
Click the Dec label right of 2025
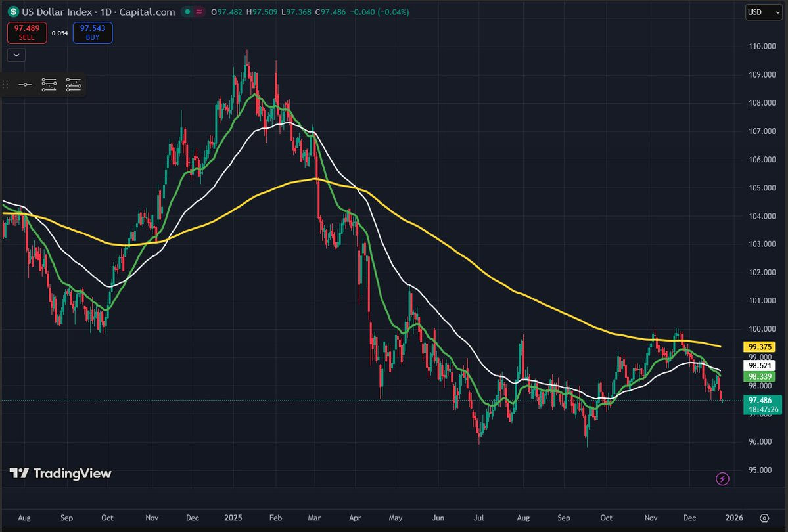point(689,518)
